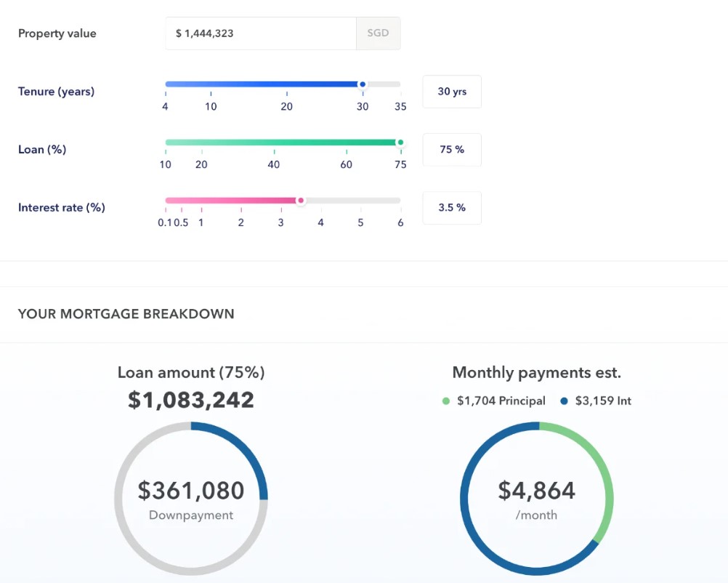Set Loan slider to 40 percent mark
Viewport: 728px width, 583px height.
point(274,142)
